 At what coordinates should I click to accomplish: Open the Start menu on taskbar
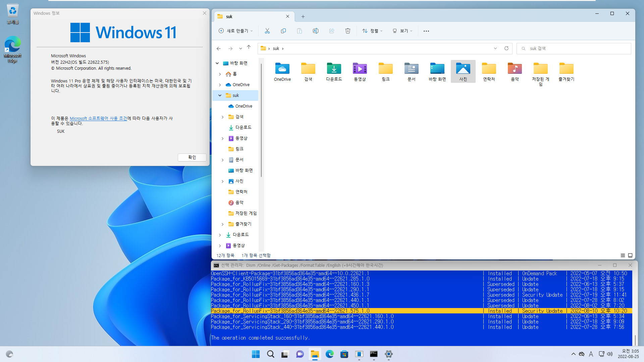[256, 354]
